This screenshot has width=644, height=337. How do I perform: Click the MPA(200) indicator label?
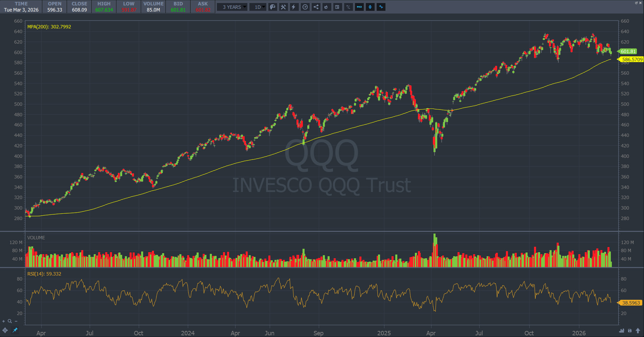tap(49, 27)
